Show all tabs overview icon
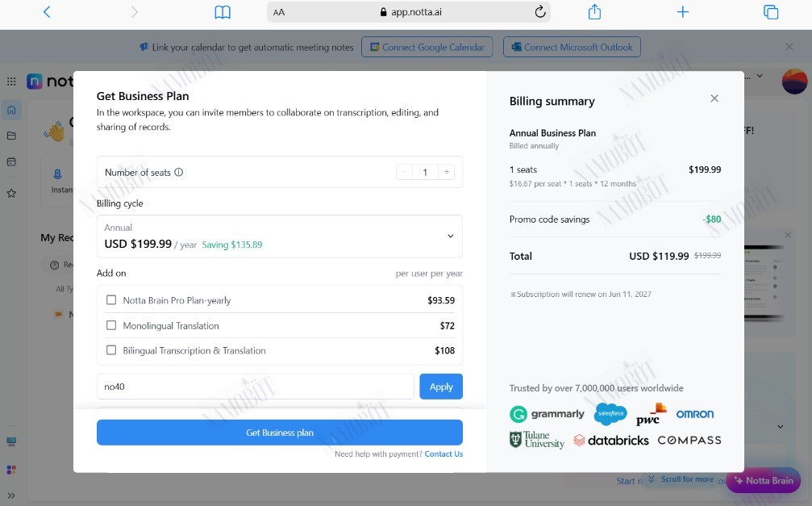 coord(771,12)
